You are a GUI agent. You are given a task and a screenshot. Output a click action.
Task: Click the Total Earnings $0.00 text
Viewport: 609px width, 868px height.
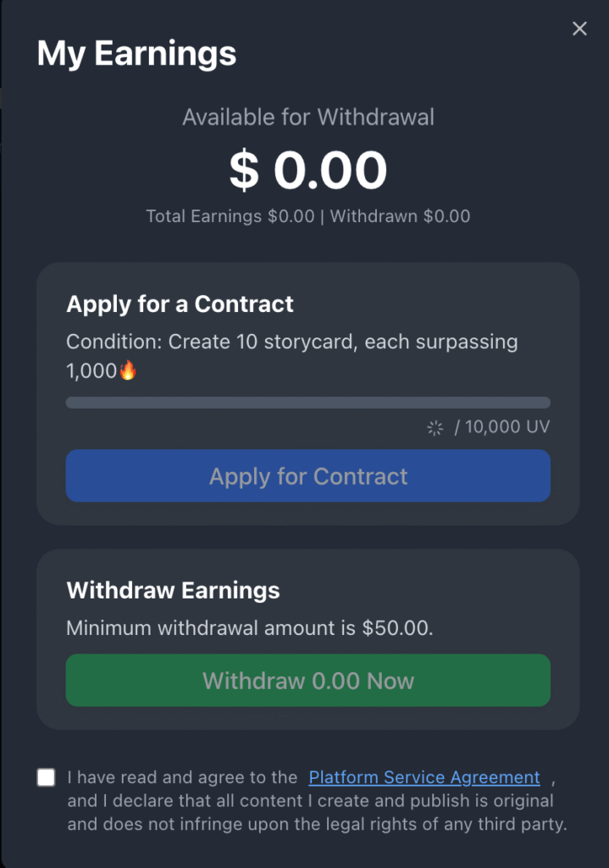pos(230,216)
